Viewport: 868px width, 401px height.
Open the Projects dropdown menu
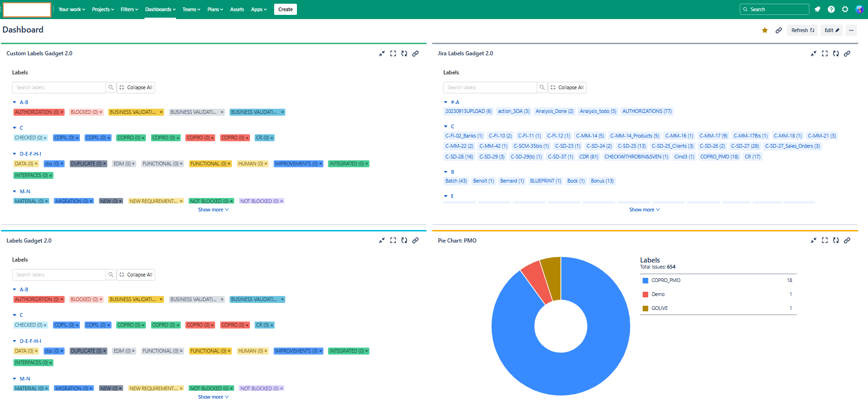tap(103, 9)
